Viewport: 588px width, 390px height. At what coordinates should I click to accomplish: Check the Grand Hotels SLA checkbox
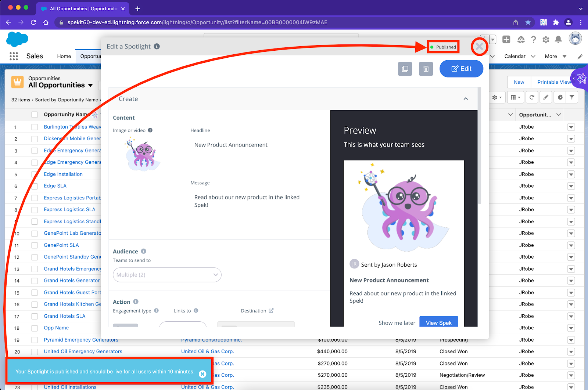pos(35,316)
